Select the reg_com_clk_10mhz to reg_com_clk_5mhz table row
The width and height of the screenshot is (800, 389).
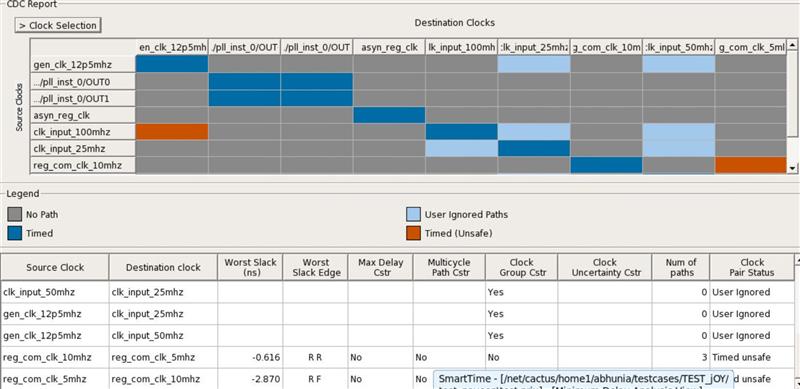[397, 357]
